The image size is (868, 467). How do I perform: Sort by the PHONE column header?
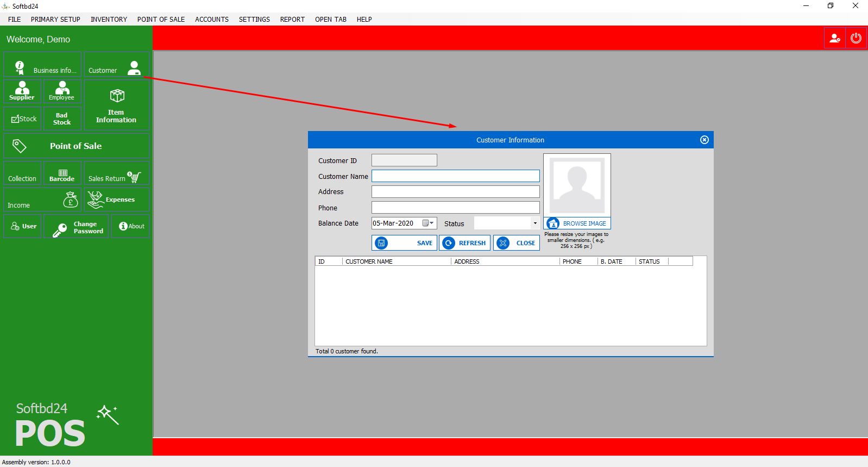[x=578, y=261]
